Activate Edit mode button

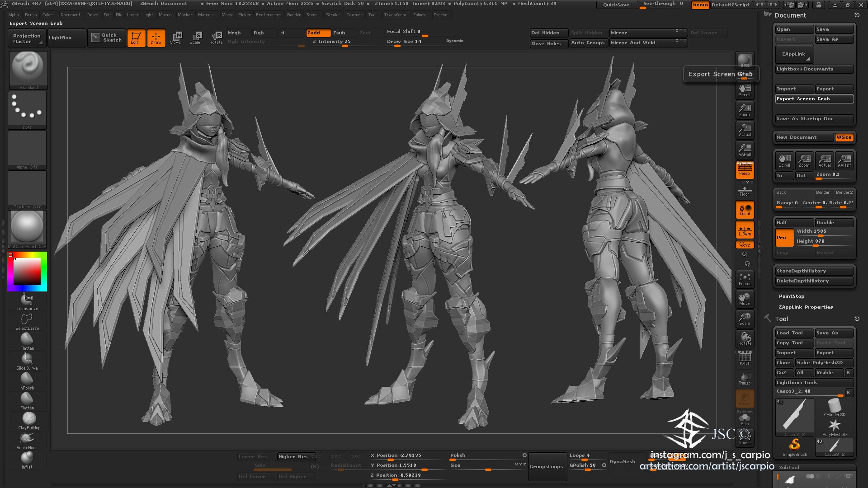tap(136, 38)
